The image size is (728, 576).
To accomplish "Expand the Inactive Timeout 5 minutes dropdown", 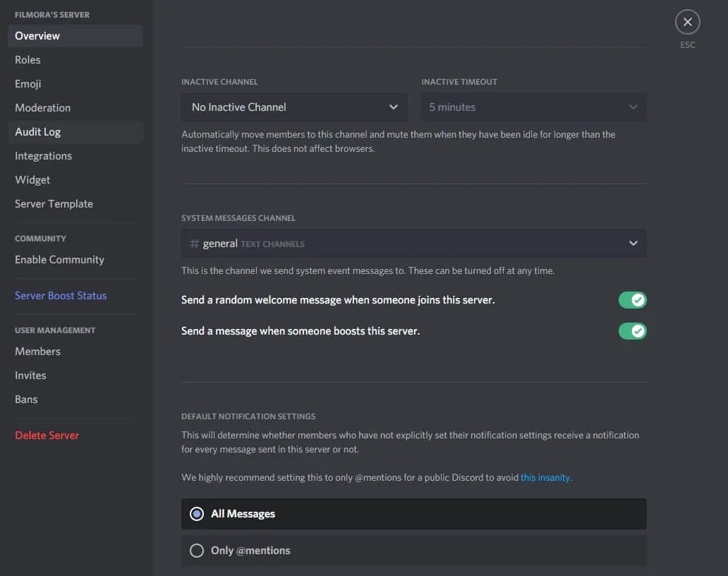I will 533,107.
